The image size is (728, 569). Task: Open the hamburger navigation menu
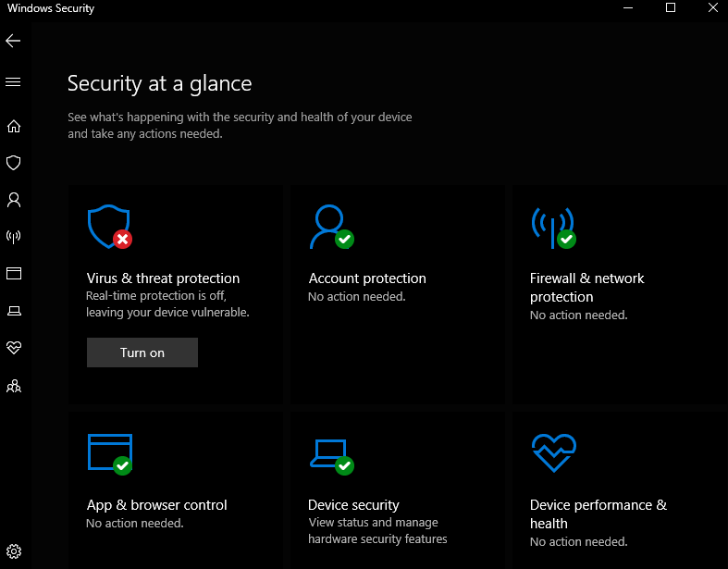pyautogui.click(x=13, y=82)
